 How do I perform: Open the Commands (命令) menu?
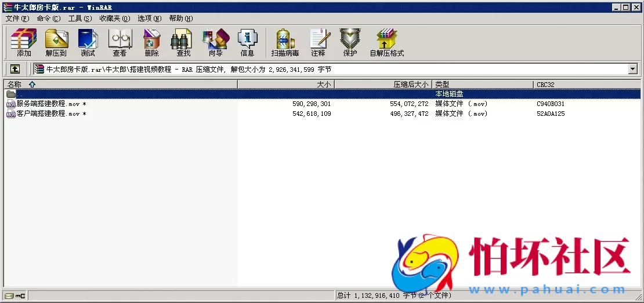[49, 19]
